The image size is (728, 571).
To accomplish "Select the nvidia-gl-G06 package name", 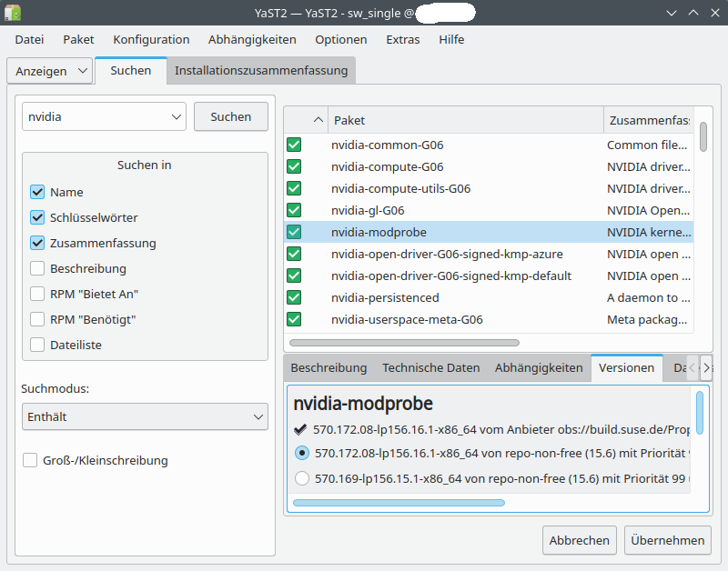I will (368, 211).
